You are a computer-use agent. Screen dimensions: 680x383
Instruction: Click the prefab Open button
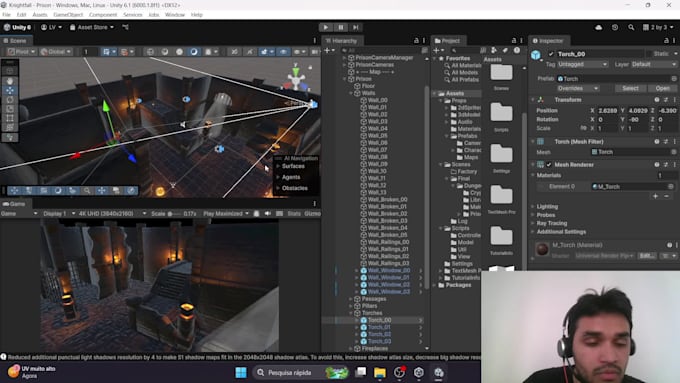[662, 88]
